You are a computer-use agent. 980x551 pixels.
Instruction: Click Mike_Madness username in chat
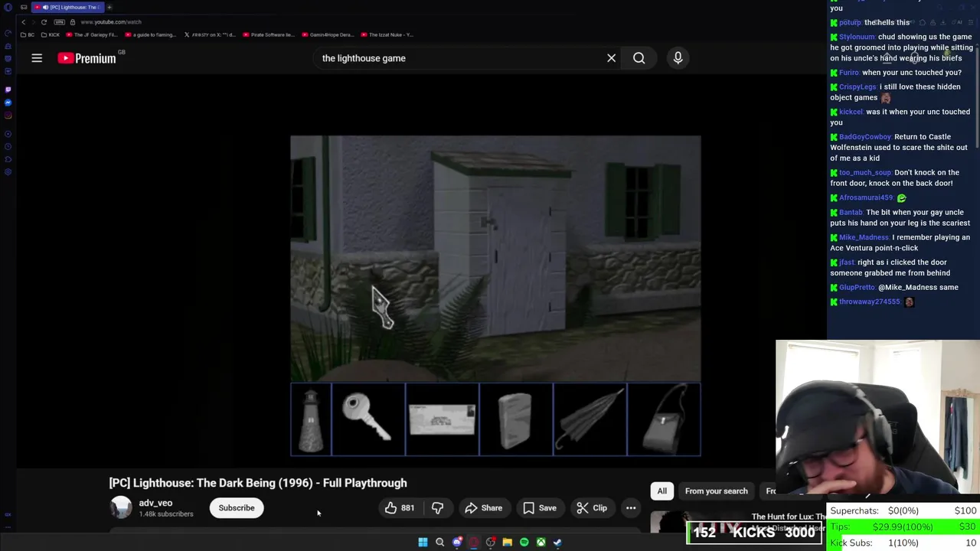[x=863, y=237]
